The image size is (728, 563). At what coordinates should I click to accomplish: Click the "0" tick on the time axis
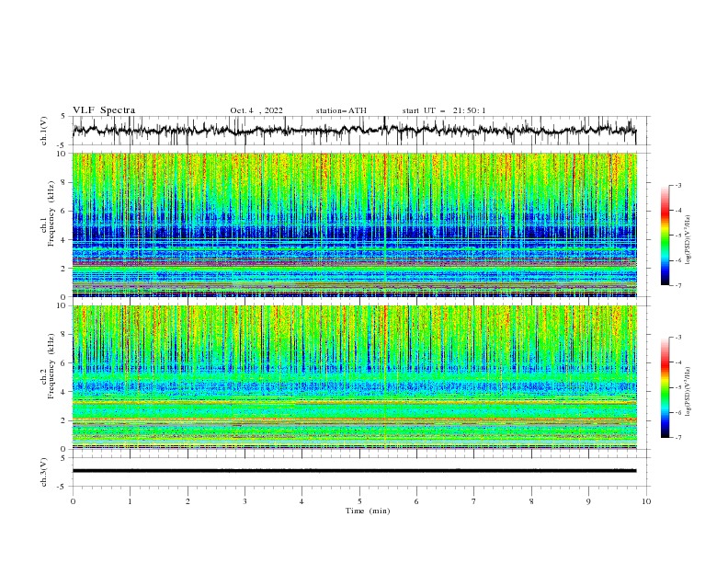tap(73, 501)
